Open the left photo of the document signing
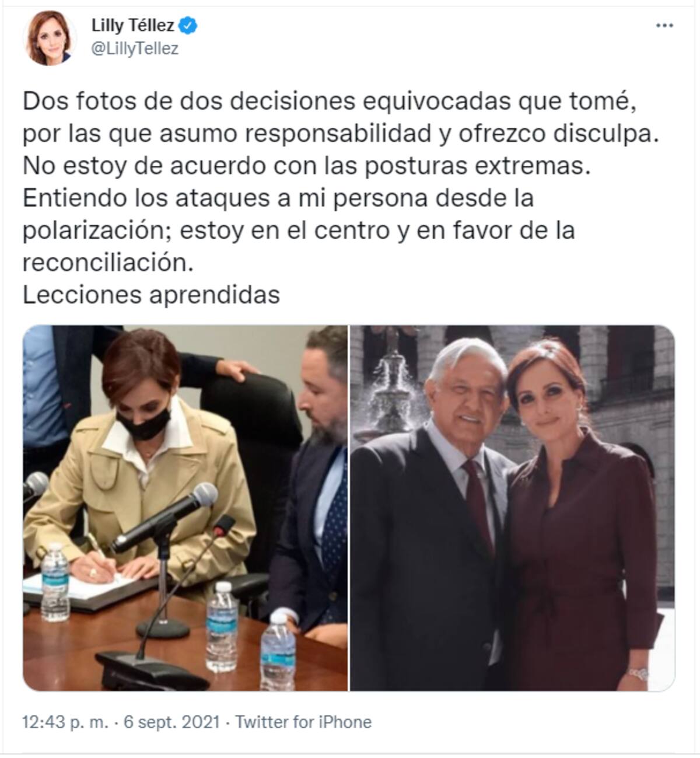The image size is (700, 758). pyautogui.click(x=185, y=508)
